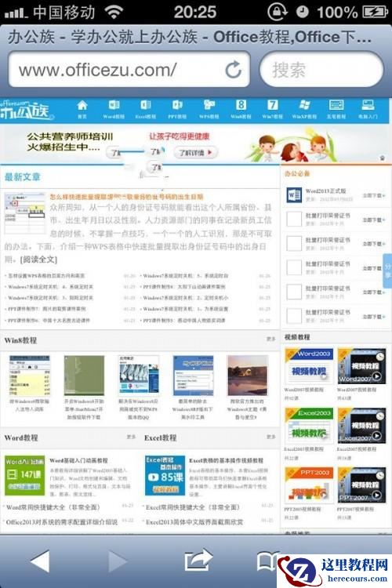Click the 办公必备 sidebar heading
Image resolution: width=392 pixels, height=588 pixels.
(x=297, y=173)
